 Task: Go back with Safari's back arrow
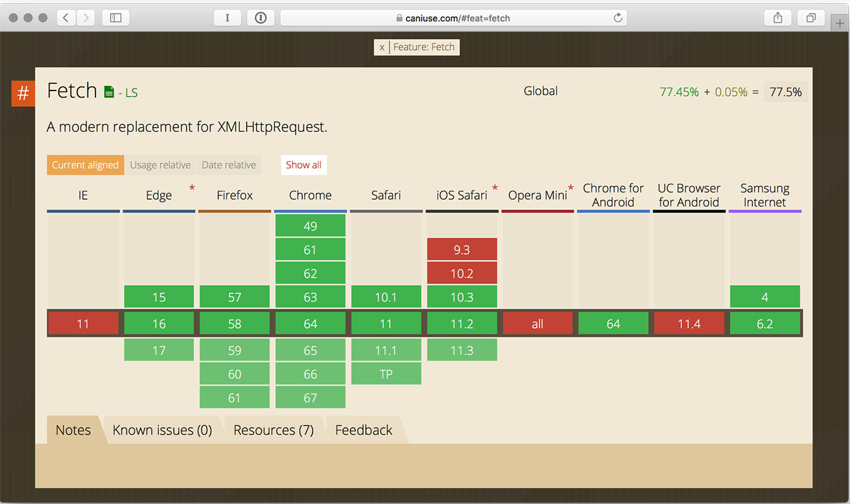[66, 18]
